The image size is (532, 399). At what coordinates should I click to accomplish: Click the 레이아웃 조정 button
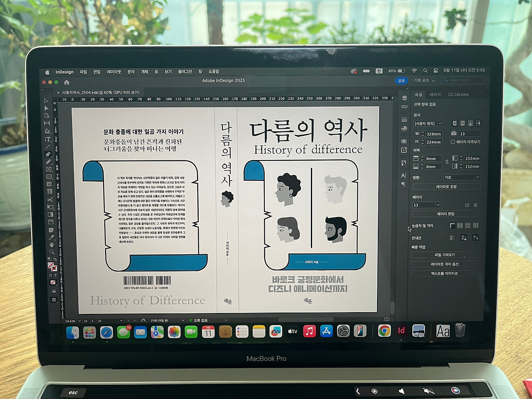(447, 187)
